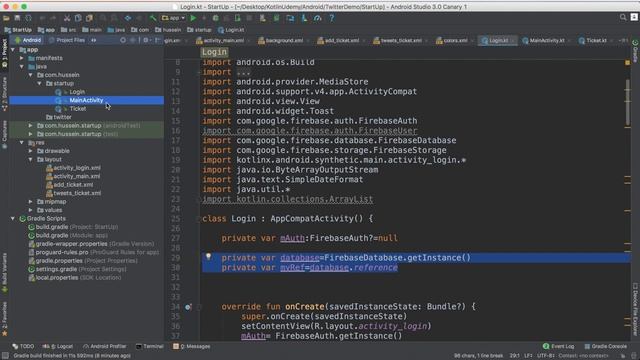Expand the drawable folder
Screen dimensions: 640x360
[31, 151]
